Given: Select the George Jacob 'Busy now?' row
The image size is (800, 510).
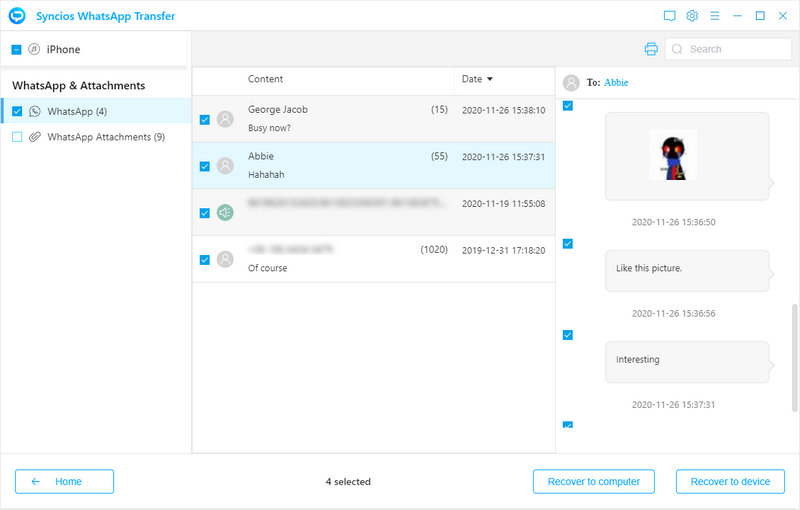Looking at the screenshot, I should [373, 119].
